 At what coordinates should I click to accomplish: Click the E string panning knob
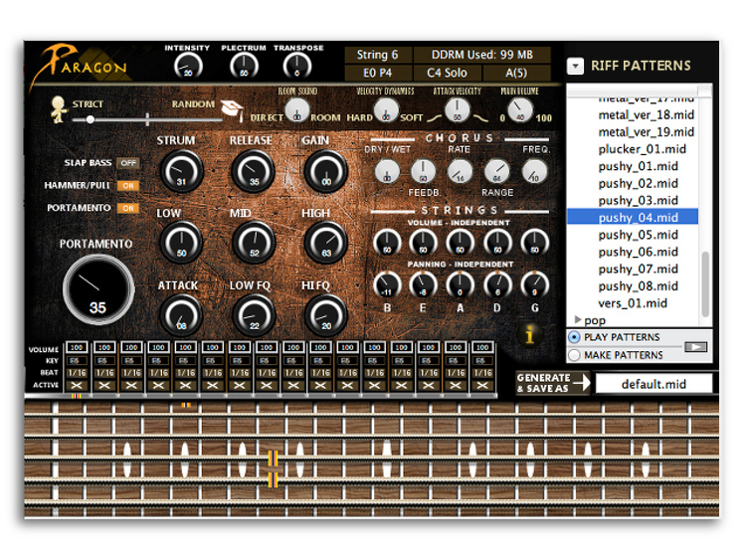[423, 284]
